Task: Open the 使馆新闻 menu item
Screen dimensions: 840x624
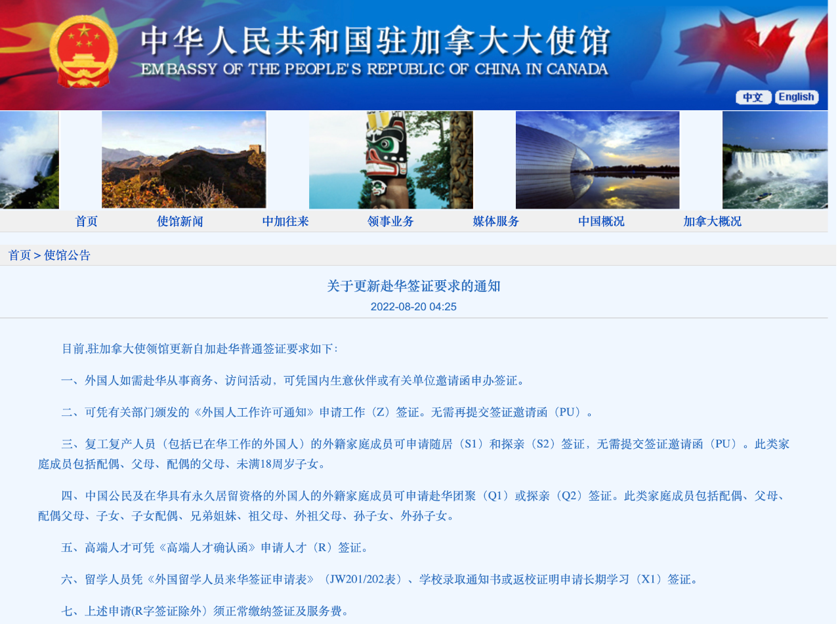Action: click(x=180, y=221)
